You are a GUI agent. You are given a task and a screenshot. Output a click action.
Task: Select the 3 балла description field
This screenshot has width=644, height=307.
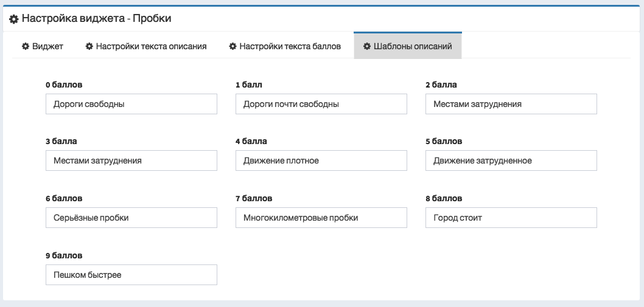click(131, 160)
